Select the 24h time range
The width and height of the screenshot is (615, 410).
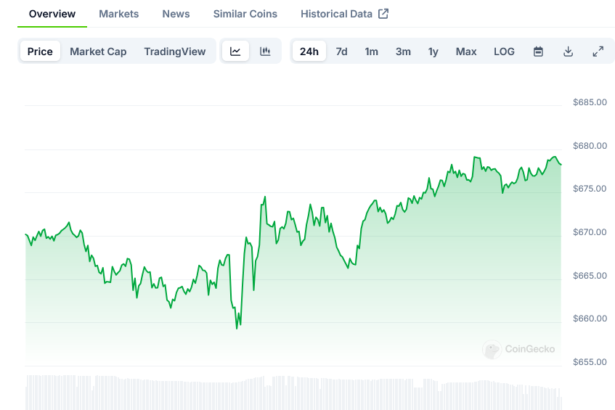coord(309,51)
